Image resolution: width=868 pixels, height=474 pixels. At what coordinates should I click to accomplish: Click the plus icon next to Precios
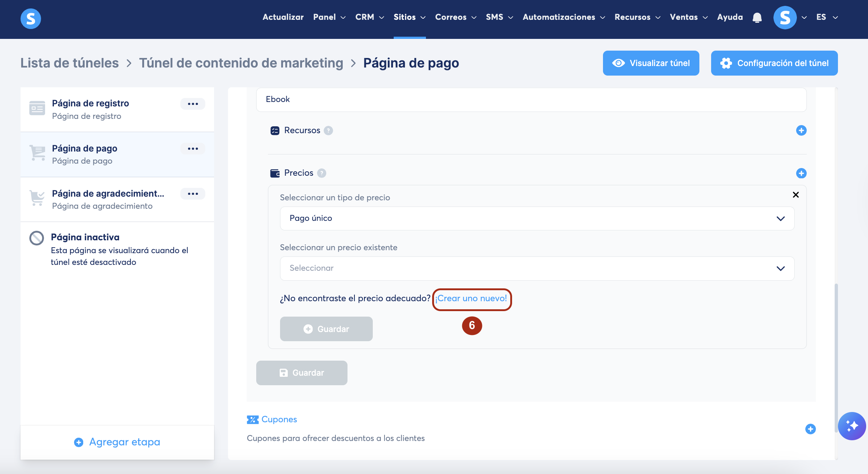point(801,173)
